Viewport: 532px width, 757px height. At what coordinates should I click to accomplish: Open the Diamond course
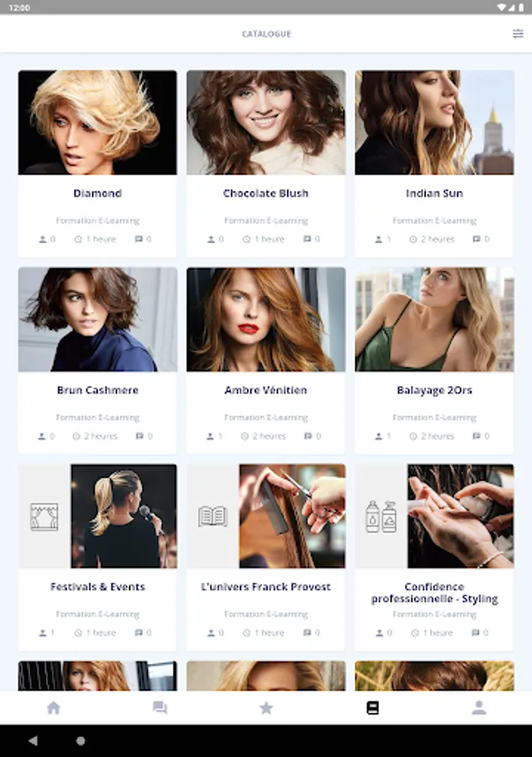(x=97, y=163)
